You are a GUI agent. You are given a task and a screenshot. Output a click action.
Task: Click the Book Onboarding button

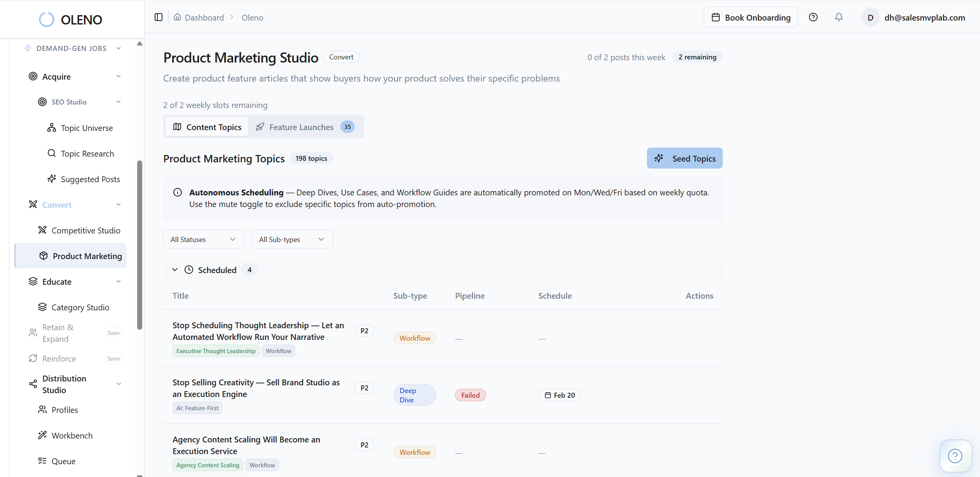click(750, 17)
